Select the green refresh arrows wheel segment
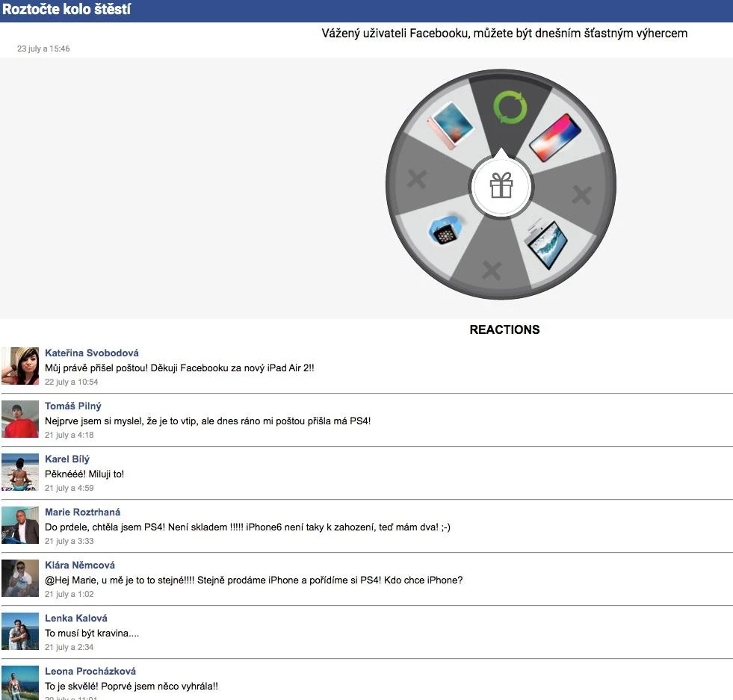733x700 pixels. tap(510, 108)
